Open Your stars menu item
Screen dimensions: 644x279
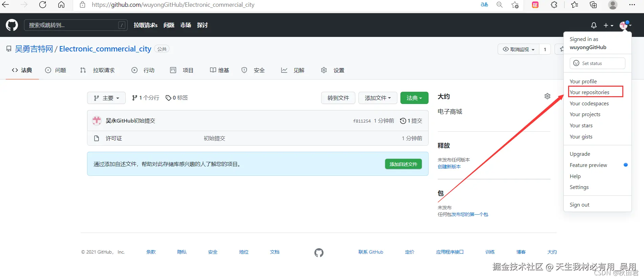coord(581,125)
